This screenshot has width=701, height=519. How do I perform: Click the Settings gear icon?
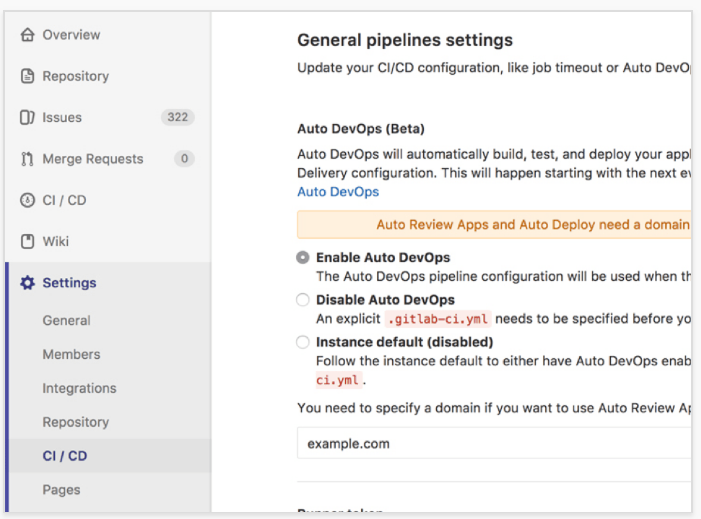(x=27, y=283)
